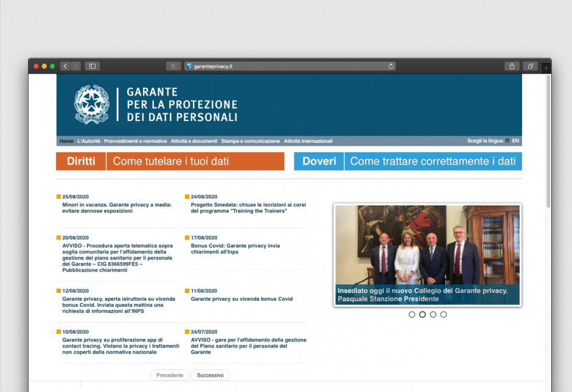Read Progetto Smedata news item
The height and width of the screenshot is (392, 572).
tap(248, 208)
